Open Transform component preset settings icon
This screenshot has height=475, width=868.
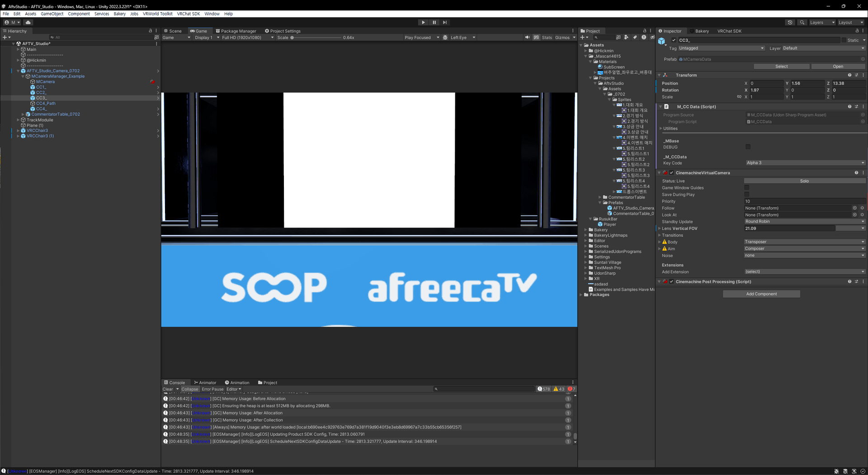pos(856,75)
